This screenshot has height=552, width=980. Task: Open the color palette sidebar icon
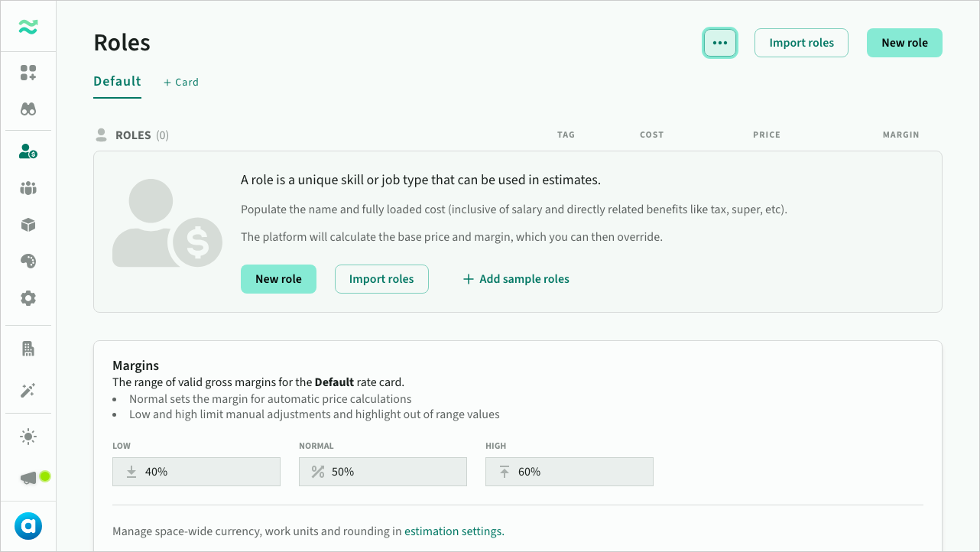coord(28,261)
